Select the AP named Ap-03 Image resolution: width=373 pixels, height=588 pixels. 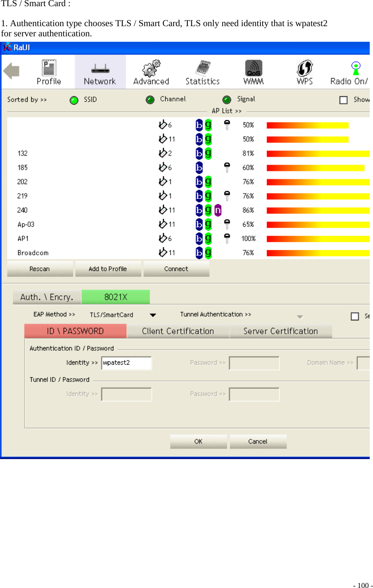tap(26, 224)
